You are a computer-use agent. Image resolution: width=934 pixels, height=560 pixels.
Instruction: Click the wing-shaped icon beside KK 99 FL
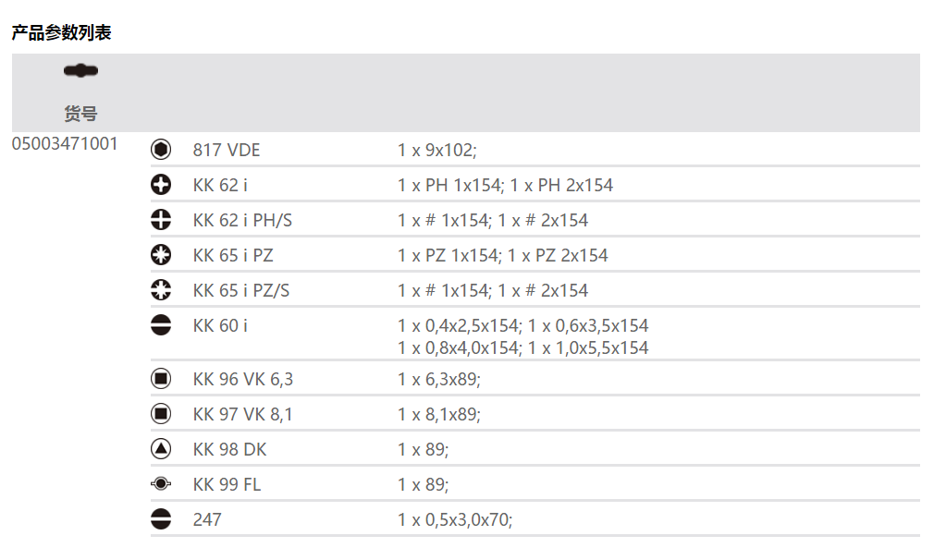coord(161,484)
